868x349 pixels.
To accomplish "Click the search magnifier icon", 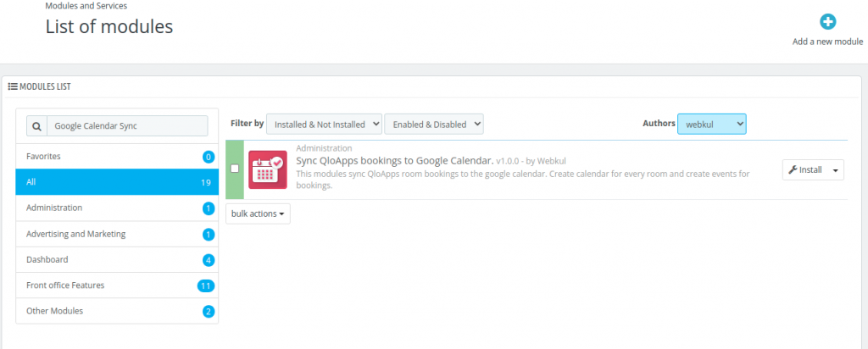I will 36,126.
